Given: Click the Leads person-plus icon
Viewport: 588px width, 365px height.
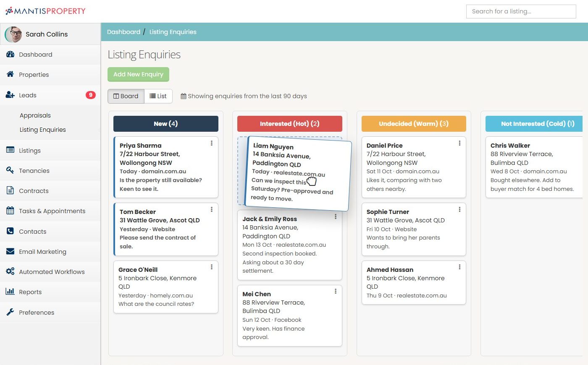Looking at the screenshot, I should (x=10, y=95).
